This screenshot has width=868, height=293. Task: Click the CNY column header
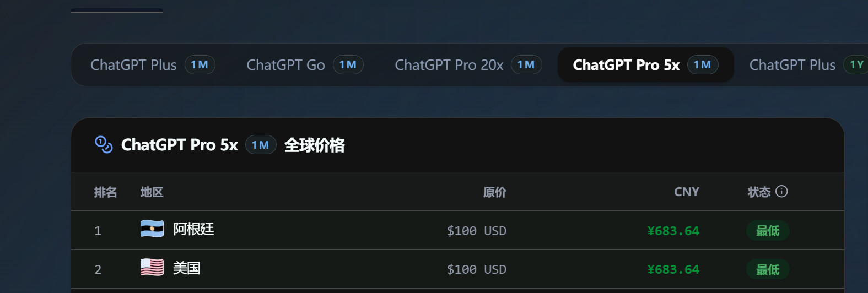[686, 192]
